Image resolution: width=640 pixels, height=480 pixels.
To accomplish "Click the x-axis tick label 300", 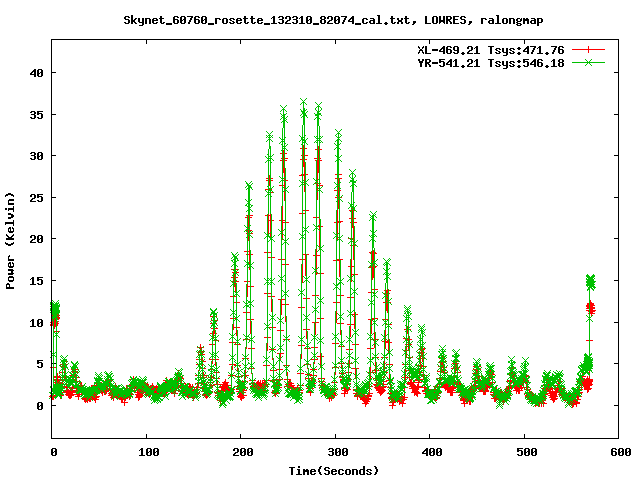I will pyautogui.click(x=338, y=452).
